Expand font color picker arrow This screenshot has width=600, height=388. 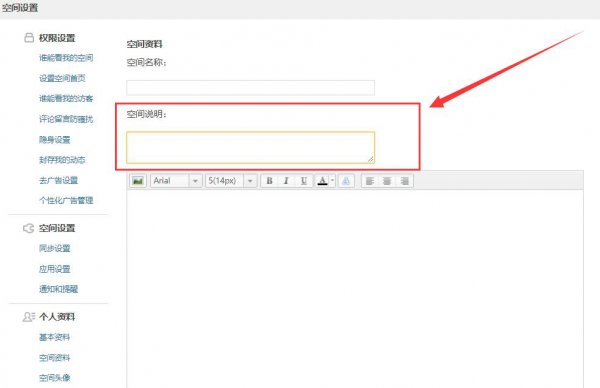point(332,180)
